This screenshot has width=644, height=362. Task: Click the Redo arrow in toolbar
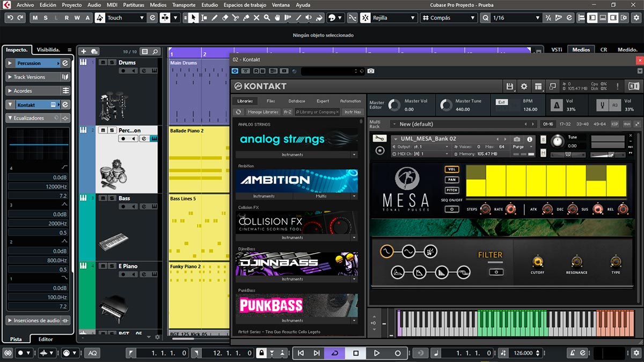[x=20, y=18]
